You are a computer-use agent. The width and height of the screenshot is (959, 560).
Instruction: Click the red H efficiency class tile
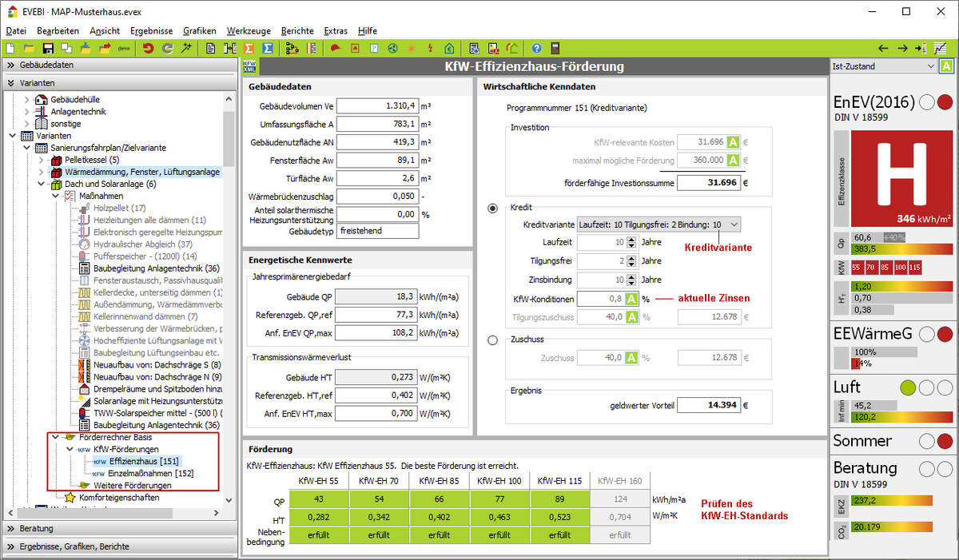[903, 178]
